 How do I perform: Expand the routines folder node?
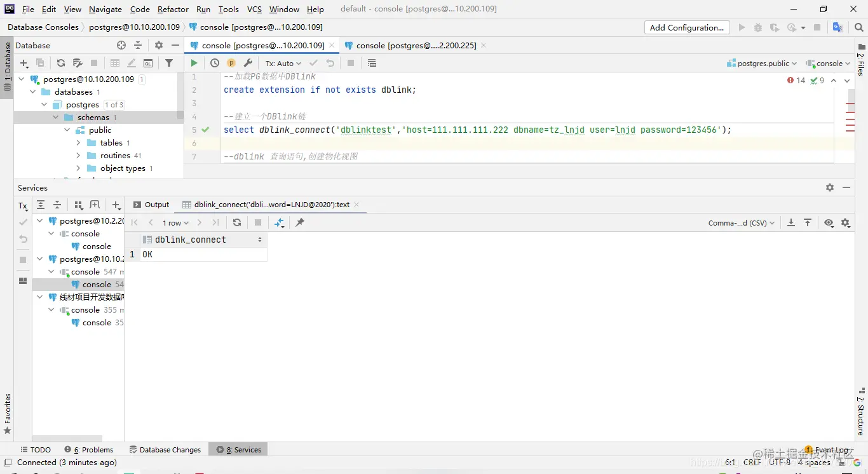(79, 156)
